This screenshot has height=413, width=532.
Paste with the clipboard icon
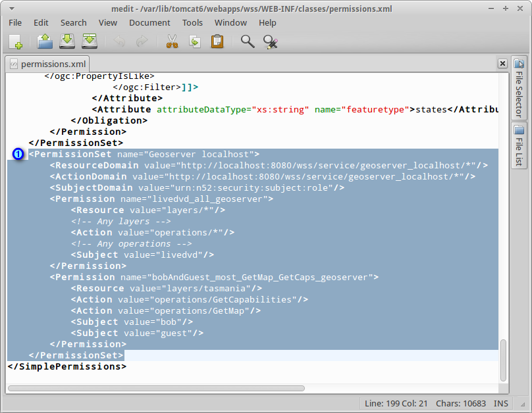217,41
